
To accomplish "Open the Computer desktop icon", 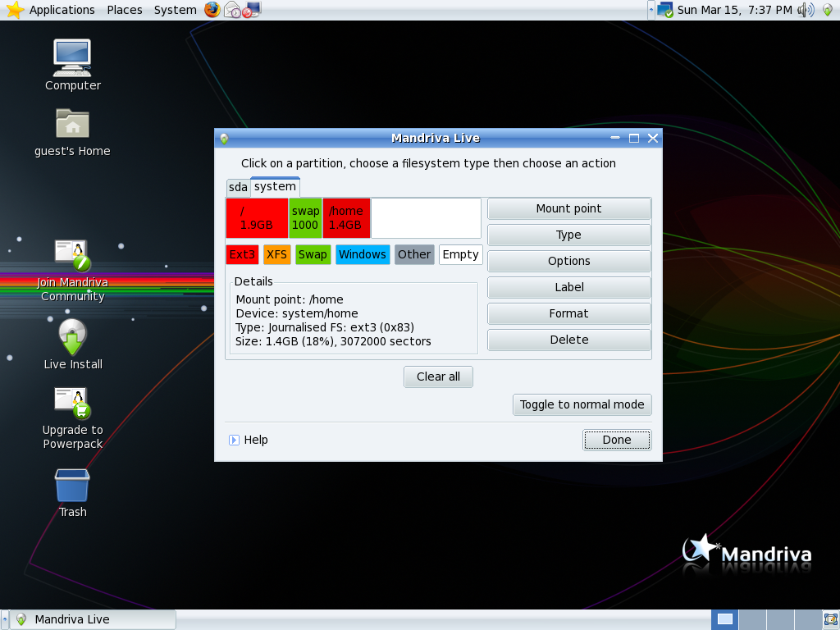I will [x=72, y=65].
